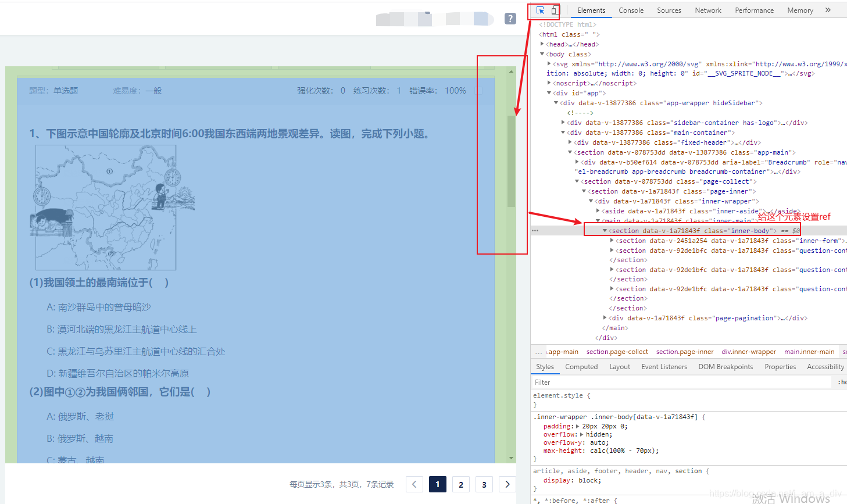
Task: Click the element.style rule
Action: [x=562, y=395]
